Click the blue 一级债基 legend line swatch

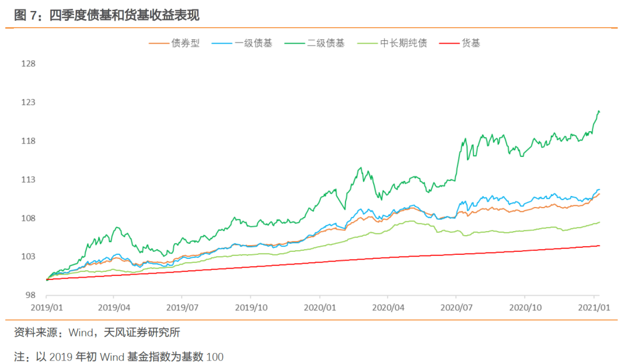click(222, 44)
